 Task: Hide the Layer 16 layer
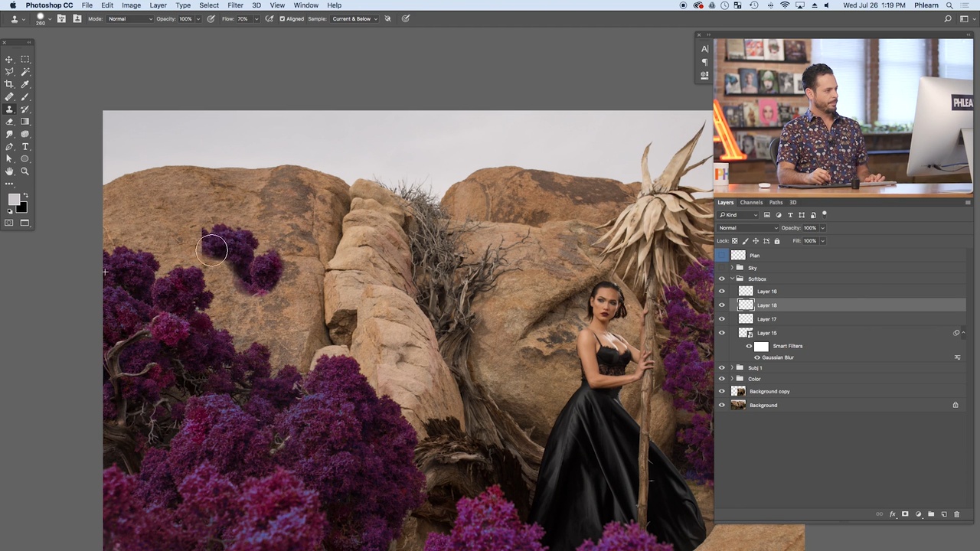721,292
